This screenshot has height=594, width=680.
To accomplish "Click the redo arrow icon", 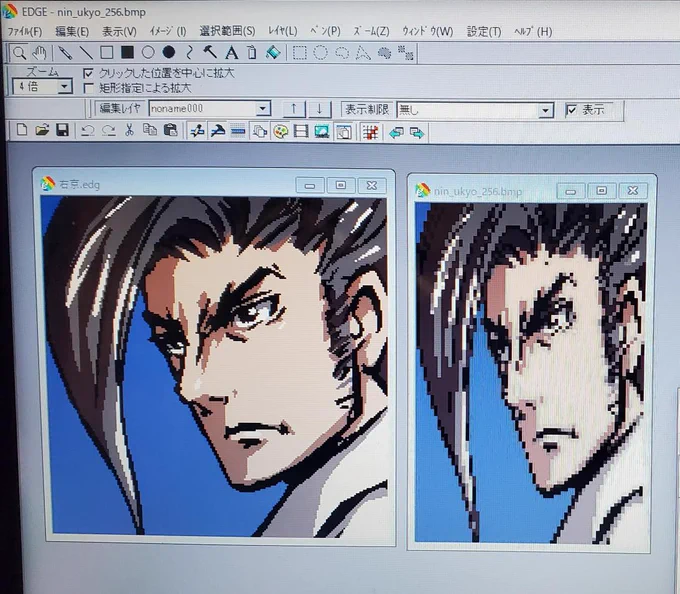I will (108, 131).
